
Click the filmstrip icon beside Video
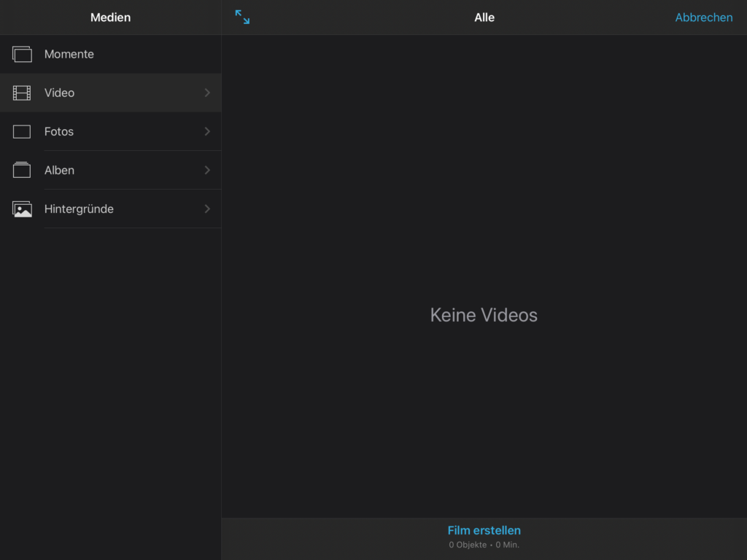pos(22,93)
